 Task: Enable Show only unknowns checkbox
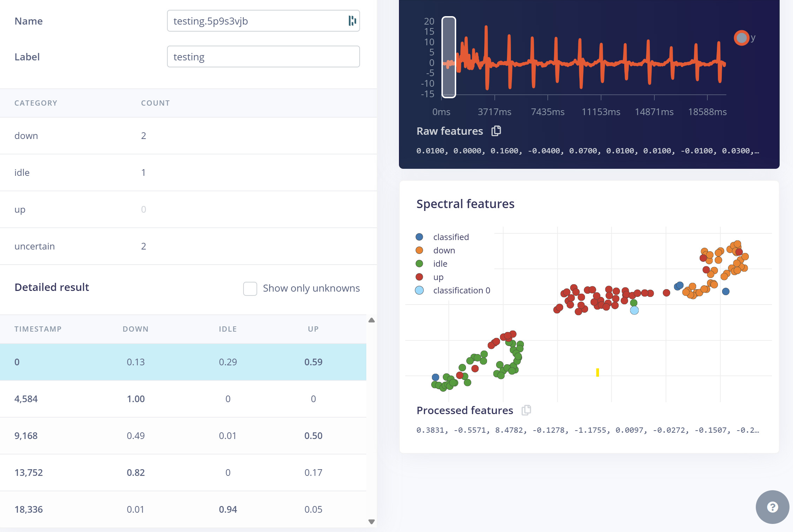(x=250, y=288)
